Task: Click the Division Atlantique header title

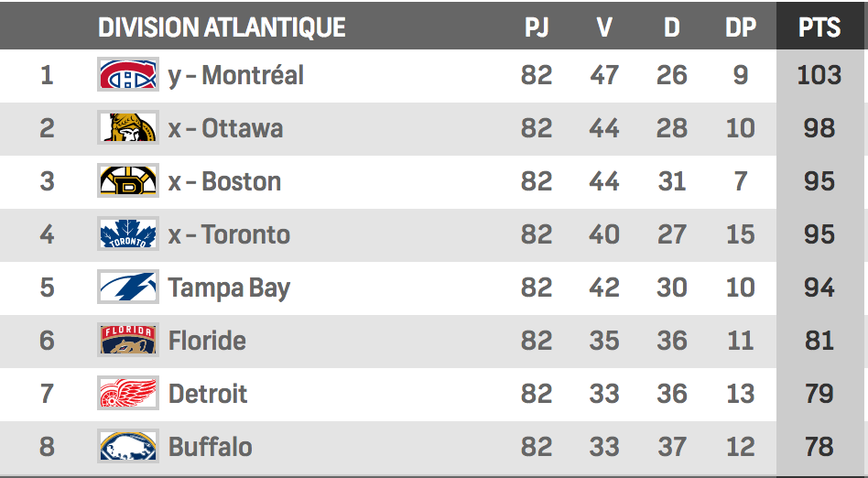Action: [x=222, y=27]
